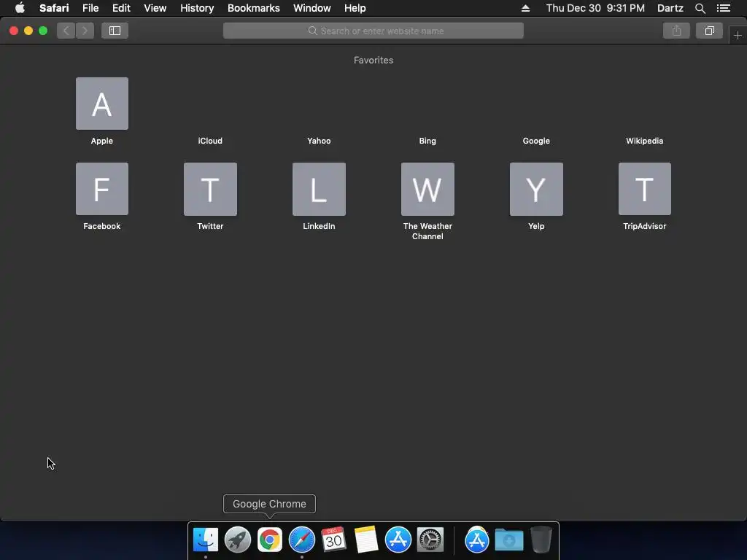Open the Help menu

pyautogui.click(x=355, y=8)
